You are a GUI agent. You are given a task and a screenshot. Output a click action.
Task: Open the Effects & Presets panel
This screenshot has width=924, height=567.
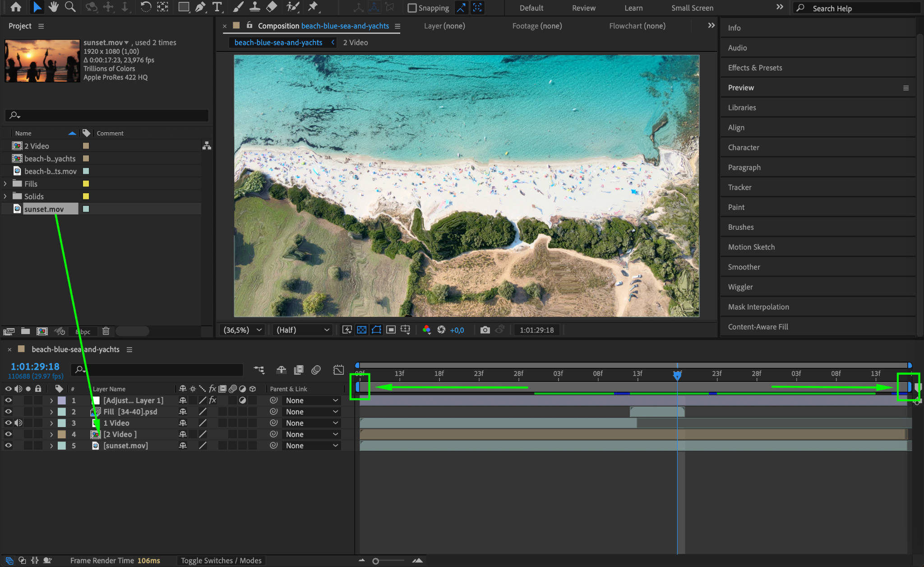tap(755, 68)
